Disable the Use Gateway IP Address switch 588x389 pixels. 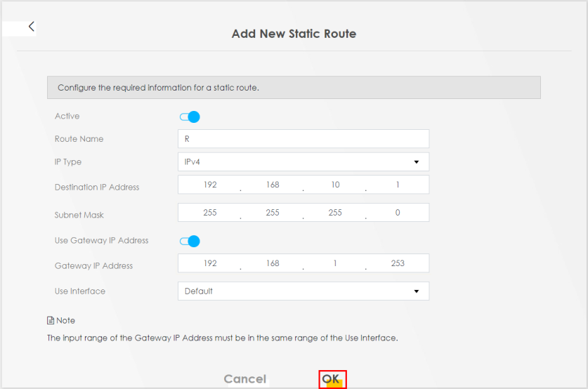[x=190, y=242]
